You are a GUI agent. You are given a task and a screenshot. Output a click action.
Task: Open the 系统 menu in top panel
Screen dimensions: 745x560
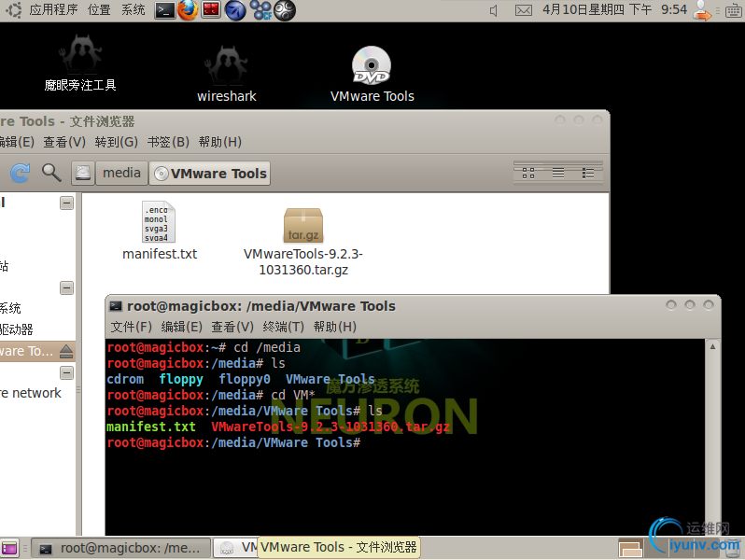133,10
